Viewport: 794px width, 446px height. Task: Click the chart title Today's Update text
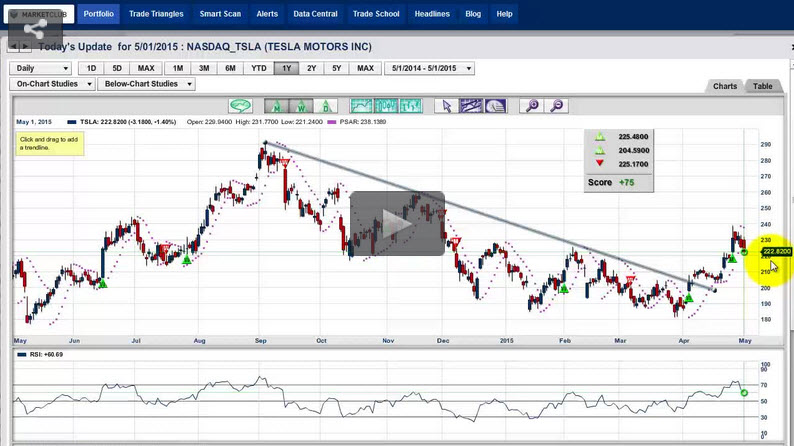205,47
